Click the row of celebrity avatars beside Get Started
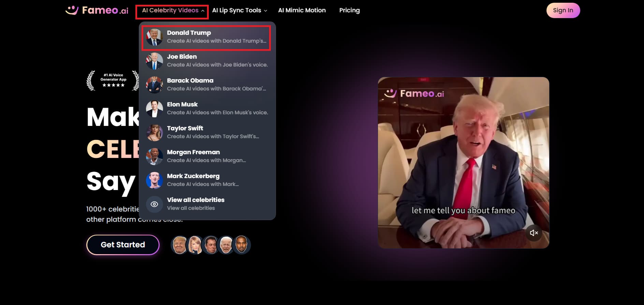The height and width of the screenshot is (305, 644). click(211, 245)
